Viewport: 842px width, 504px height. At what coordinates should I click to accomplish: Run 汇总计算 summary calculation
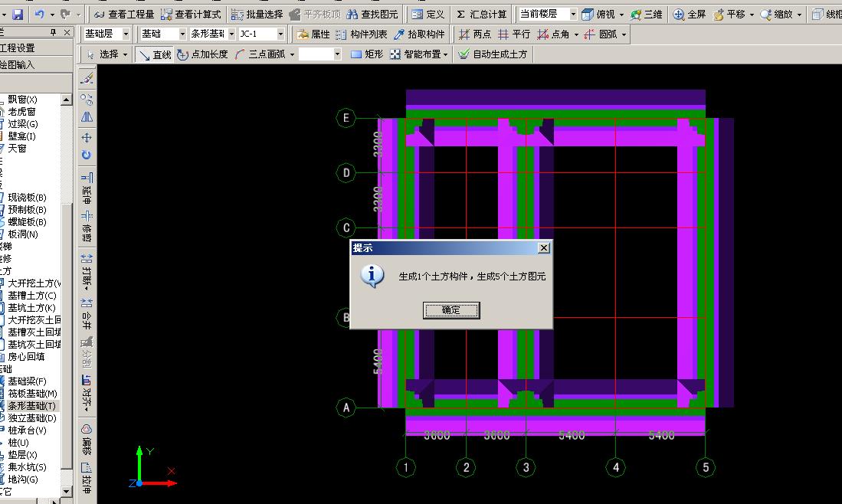pyautogui.click(x=481, y=15)
